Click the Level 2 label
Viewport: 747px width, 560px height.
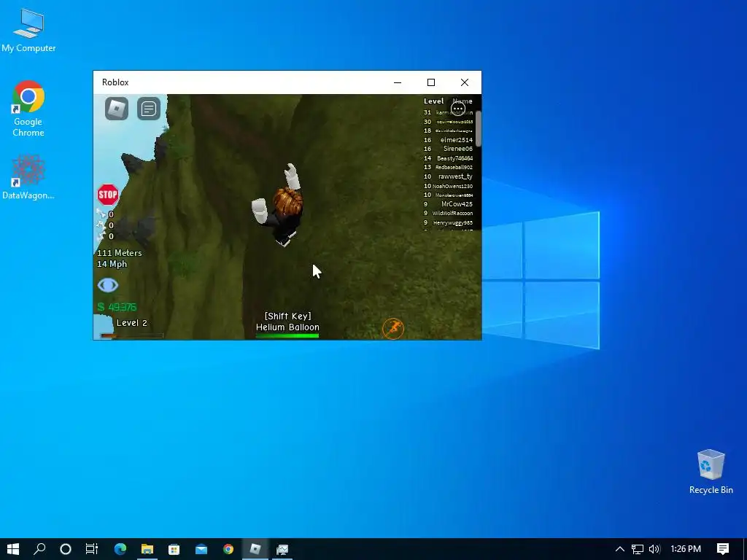(132, 323)
